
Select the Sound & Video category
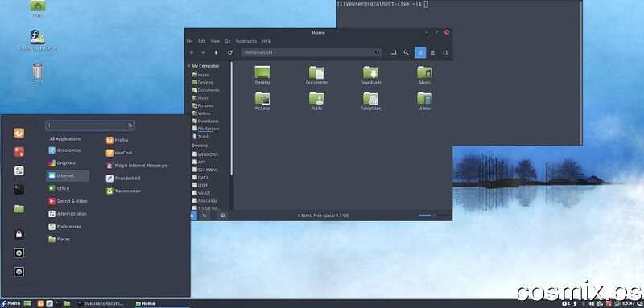point(68,201)
